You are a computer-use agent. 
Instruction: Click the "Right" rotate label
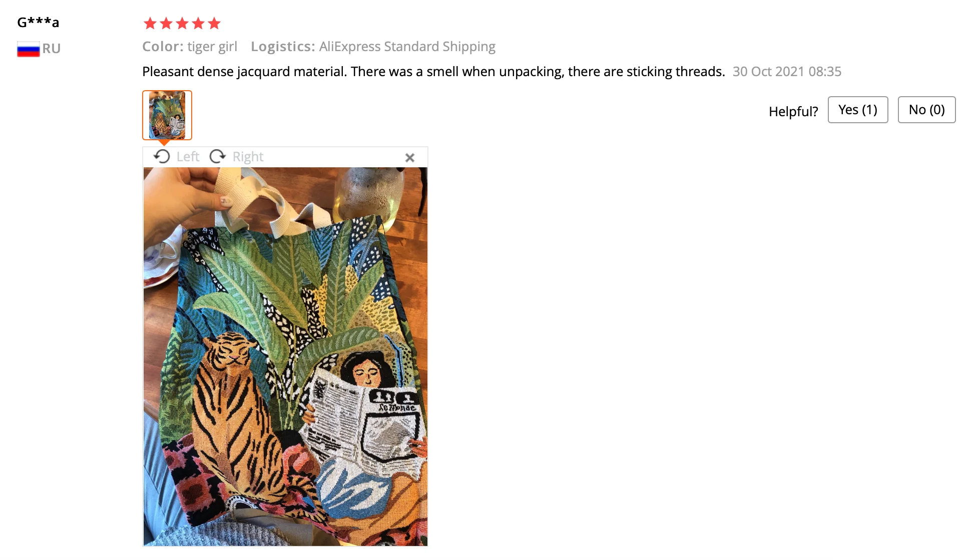pos(248,157)
